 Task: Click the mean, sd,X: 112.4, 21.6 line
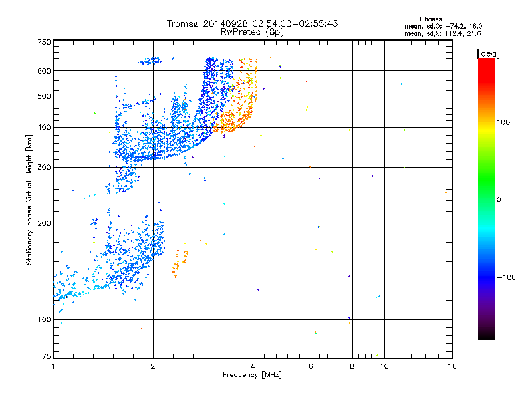pos(442,33)
